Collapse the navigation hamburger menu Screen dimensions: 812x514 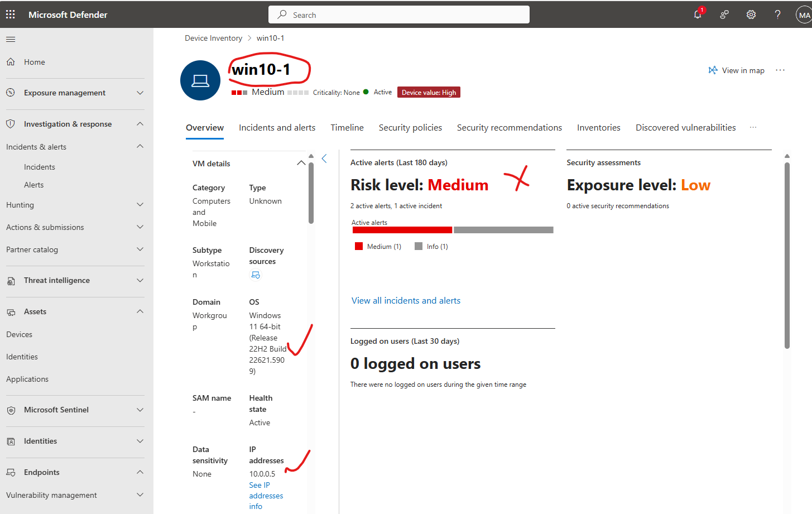coord(11,39)
